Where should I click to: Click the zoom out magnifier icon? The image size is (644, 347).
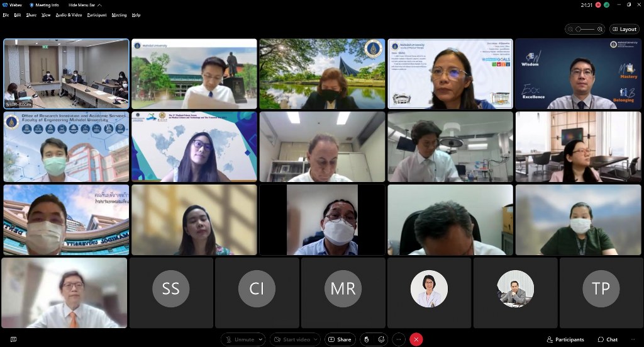point(570,29)
